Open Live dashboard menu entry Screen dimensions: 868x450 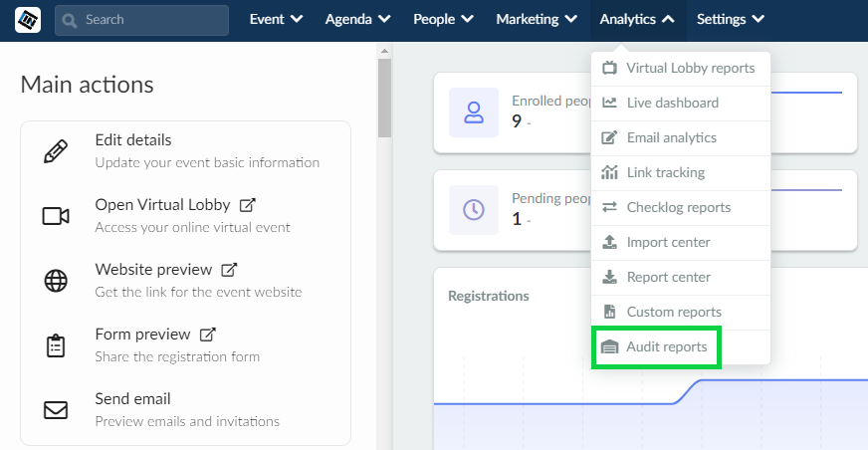681,103
